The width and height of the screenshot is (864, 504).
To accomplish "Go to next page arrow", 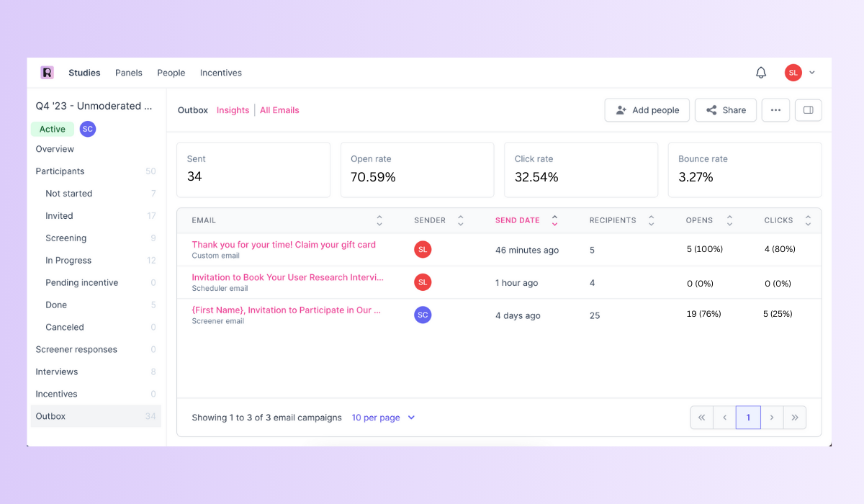I will (772, 418).
